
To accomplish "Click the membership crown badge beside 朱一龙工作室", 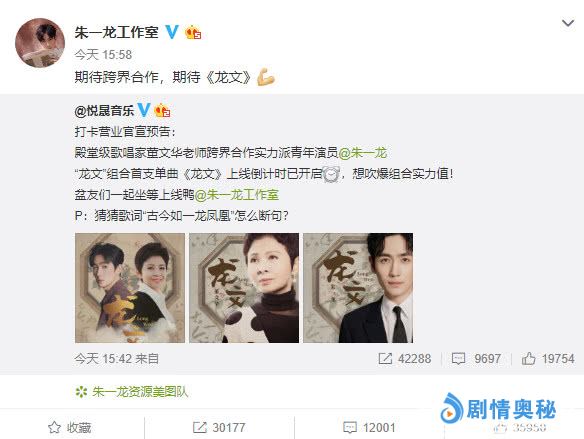I will (193, 32).
